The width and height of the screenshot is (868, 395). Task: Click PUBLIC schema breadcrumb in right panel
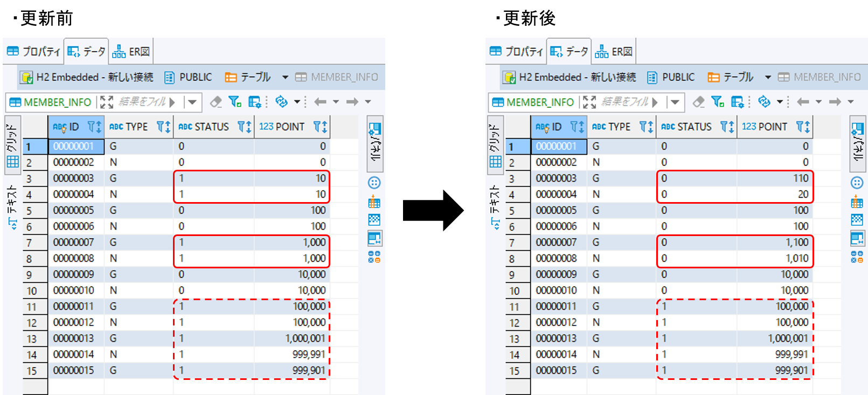[x=671, y=77]
